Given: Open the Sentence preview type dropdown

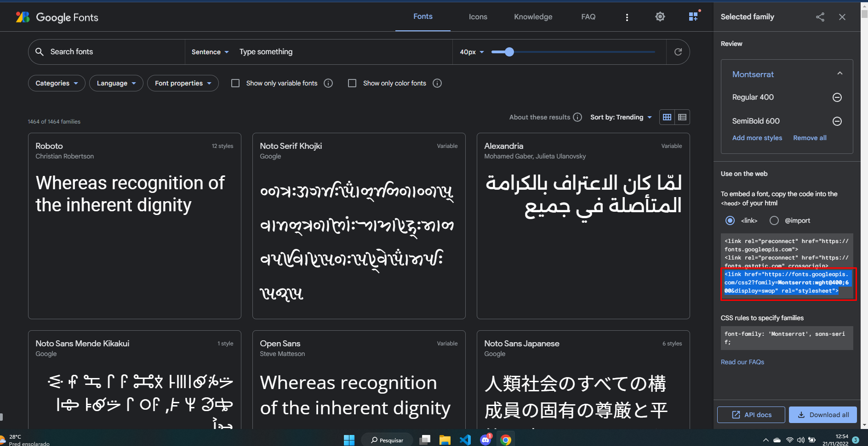Looking at the screenshot, I should pyautogui.click(x=210, y=52).
